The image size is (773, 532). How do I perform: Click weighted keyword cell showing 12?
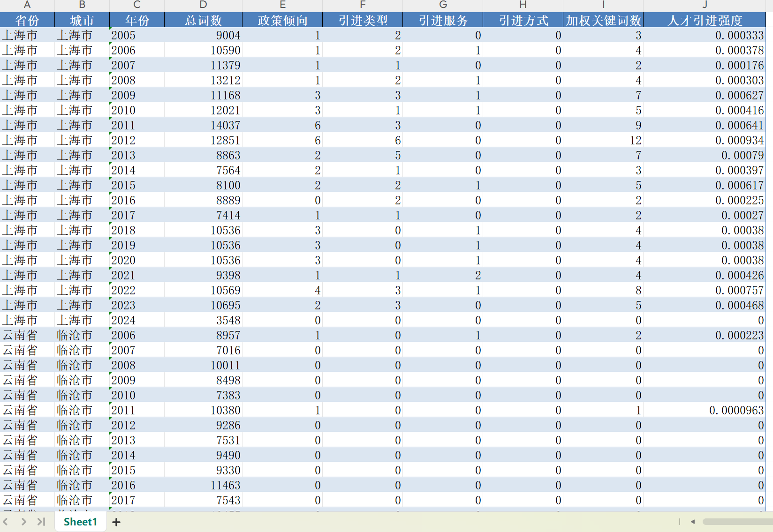(x=603, y=140)
